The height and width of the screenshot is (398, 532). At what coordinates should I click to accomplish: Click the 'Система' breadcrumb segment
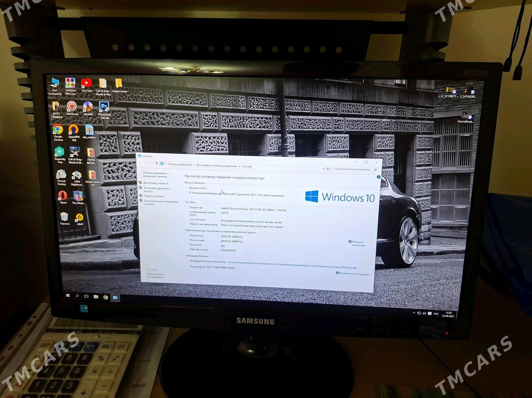(247, 166)
